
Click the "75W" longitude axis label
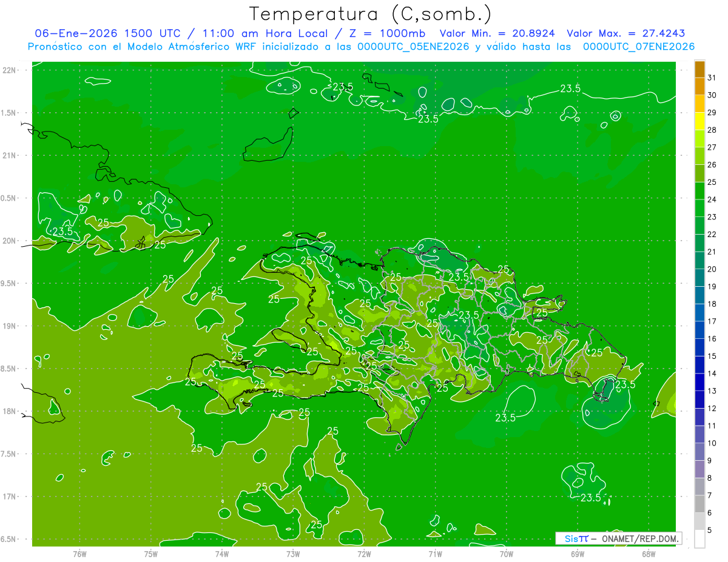(x=151, y=554)
